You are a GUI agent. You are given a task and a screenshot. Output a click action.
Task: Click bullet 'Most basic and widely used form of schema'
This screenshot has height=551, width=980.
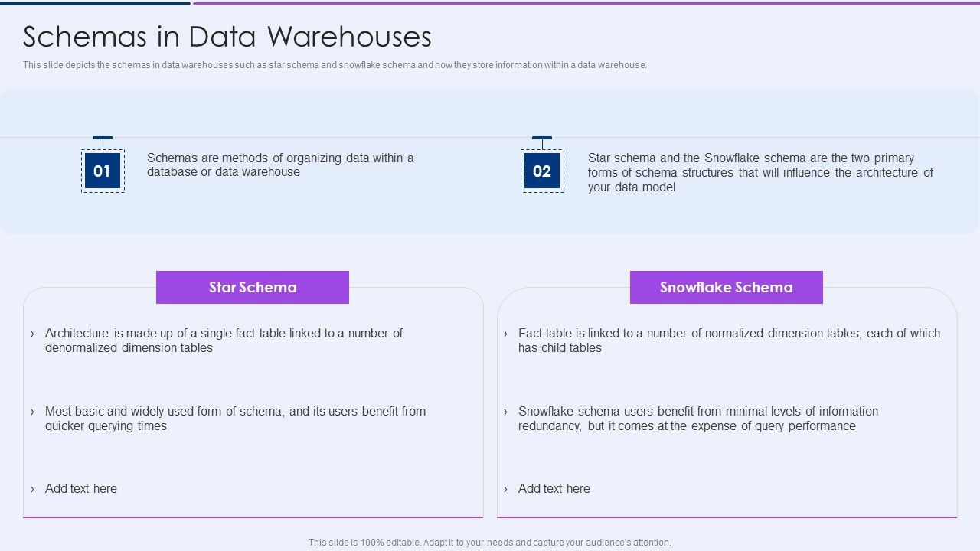point(235,419)
